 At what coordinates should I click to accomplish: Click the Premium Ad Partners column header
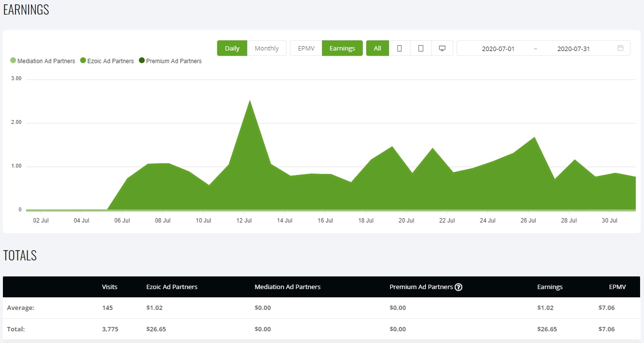tap(421, 287)
